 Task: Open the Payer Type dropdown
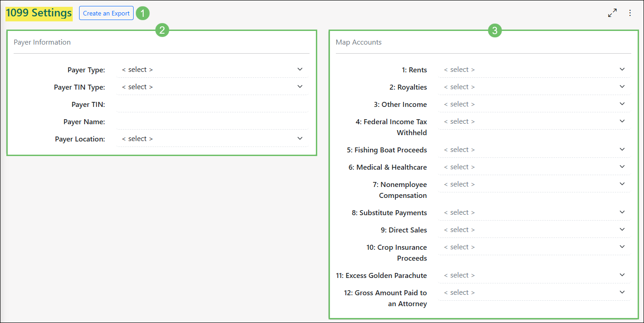(x=212, y=70)
